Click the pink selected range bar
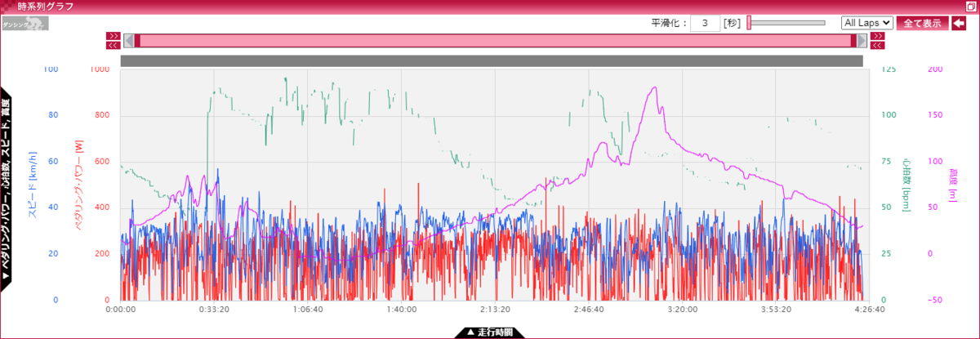The width and height of the screenshot is (980, 339). tap(496, 41)
